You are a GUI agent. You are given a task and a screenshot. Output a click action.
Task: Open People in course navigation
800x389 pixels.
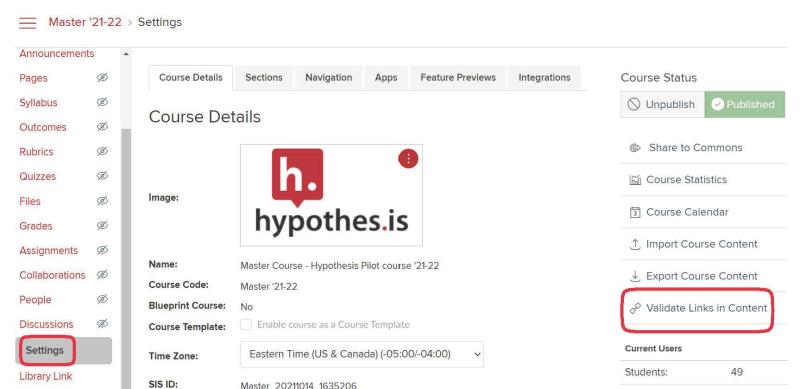pos(35,300)
